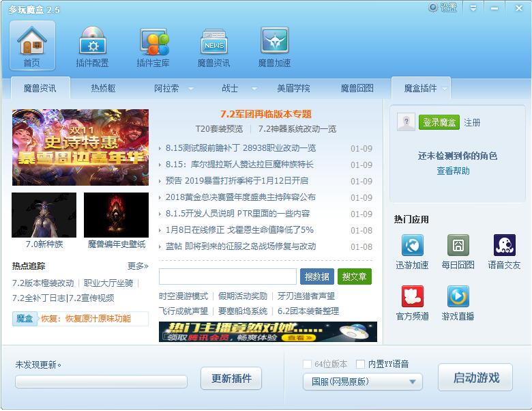Screen dimensions: 532x411
Task: Open the 查看帮助 help link
Action: click(x=453, y=171)
